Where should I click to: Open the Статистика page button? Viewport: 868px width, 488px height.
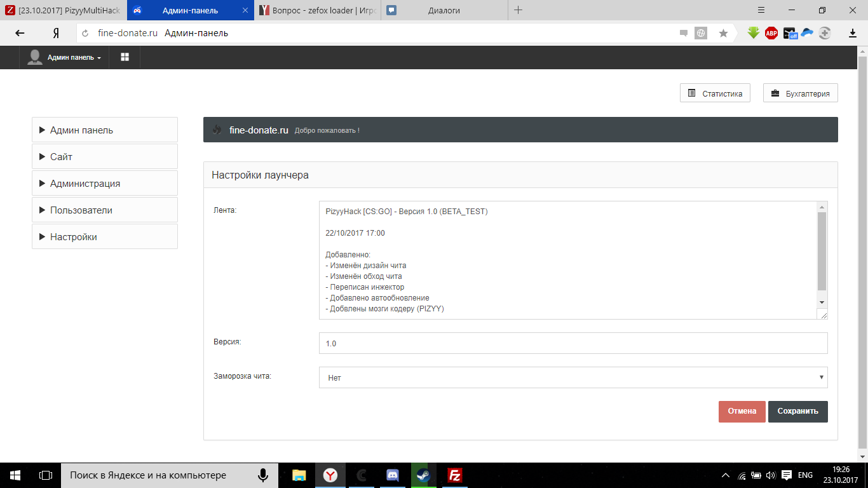715,93
